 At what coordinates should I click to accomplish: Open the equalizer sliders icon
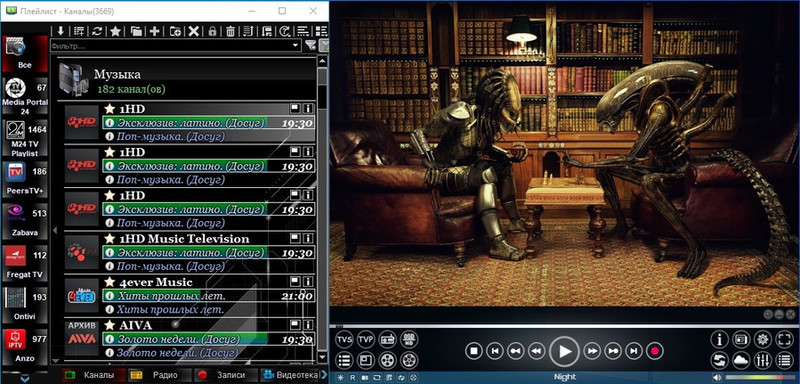tap(762, 361)
